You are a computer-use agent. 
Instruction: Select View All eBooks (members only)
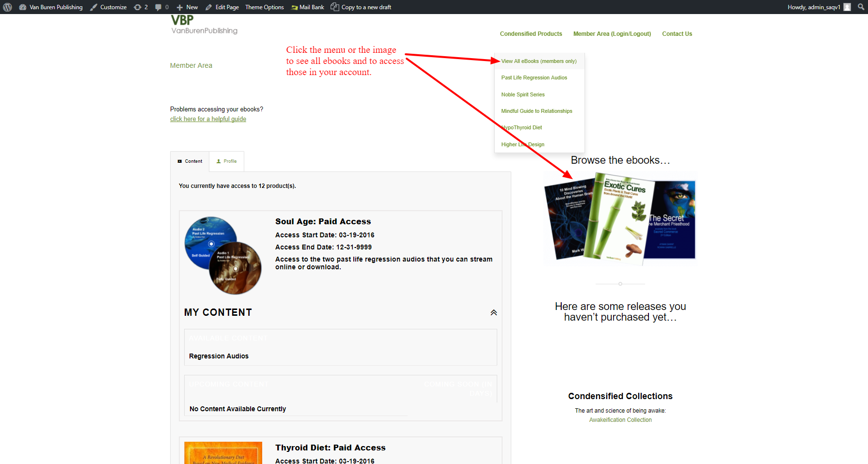click(538, 61)
